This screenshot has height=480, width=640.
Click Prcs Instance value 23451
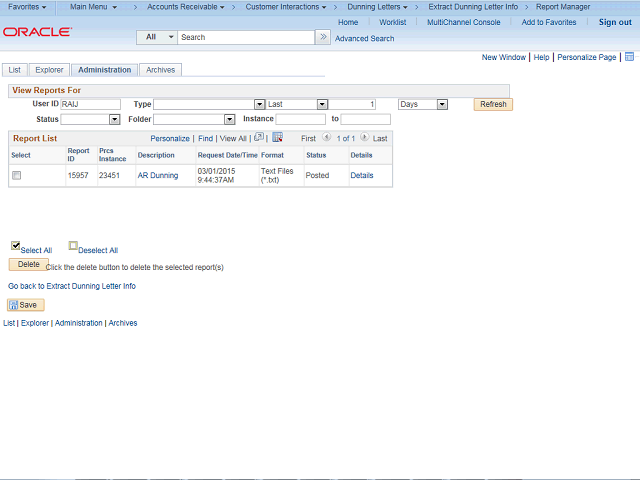coord(109,175)
